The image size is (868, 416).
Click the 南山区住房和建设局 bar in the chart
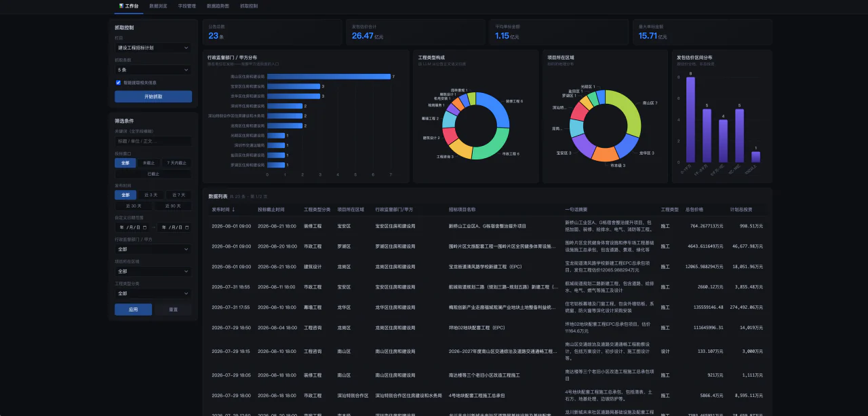(329, 77)
